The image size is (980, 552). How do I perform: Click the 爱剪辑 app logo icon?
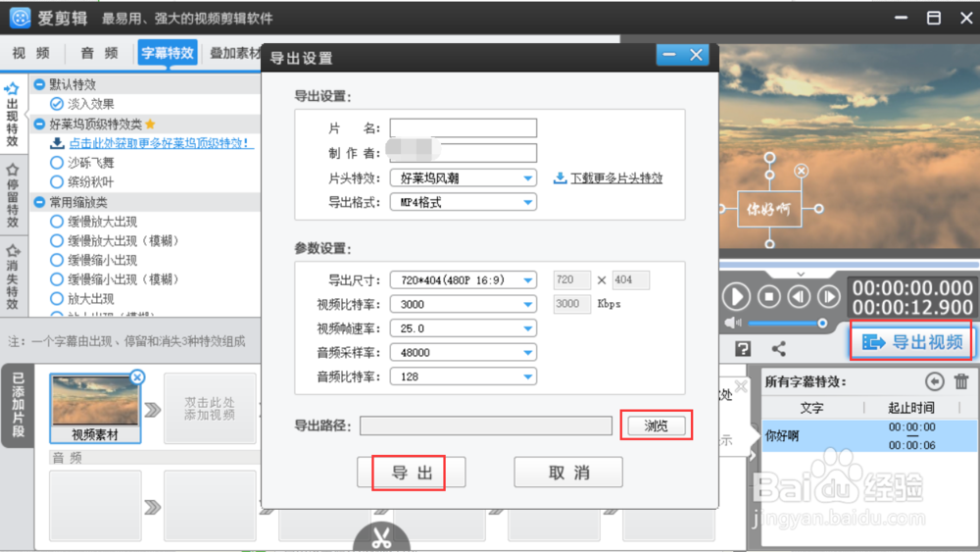coord(20,18)
